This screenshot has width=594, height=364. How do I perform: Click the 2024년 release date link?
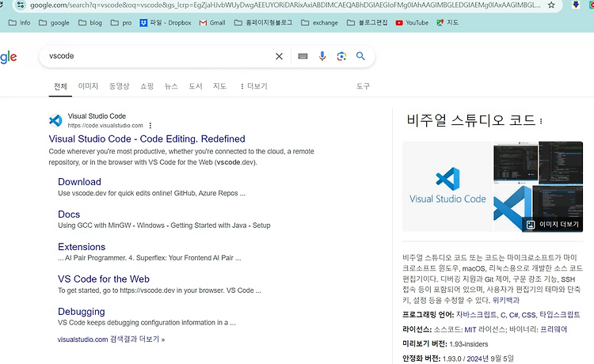click(x=478, y=358)
